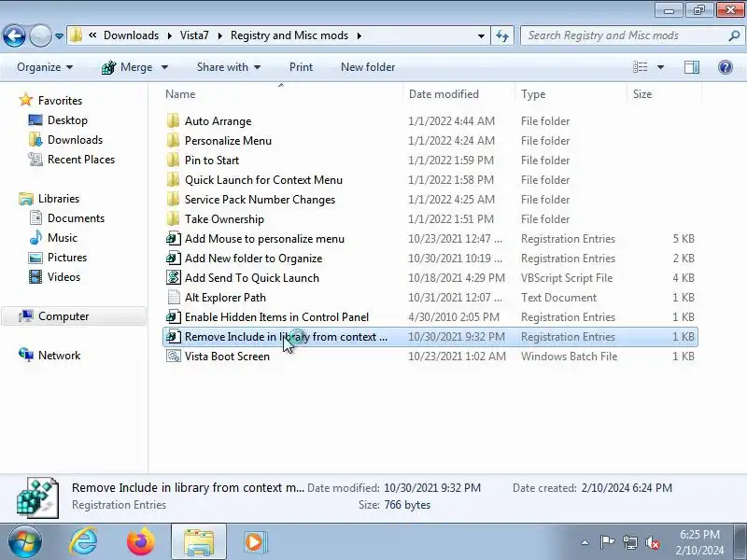The image size is (747, 560).
Task: Click the Remove Include in library file name
Action: pyautogui.click(x=286, y=337)
